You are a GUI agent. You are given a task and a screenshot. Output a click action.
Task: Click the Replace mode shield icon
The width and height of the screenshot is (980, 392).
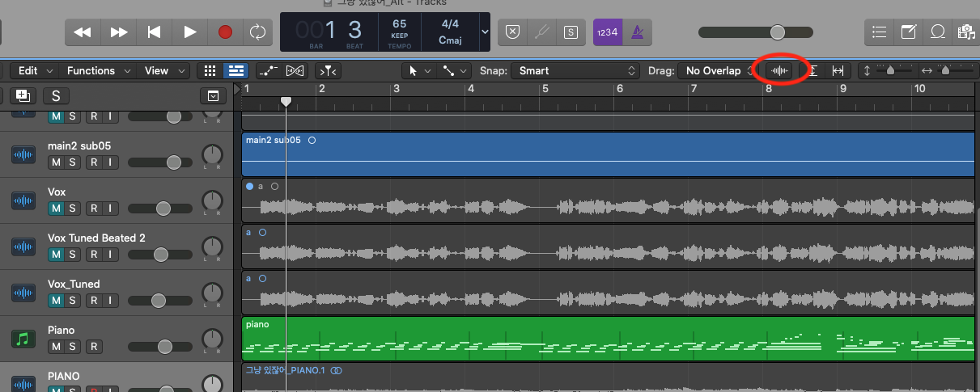[512, 32]
